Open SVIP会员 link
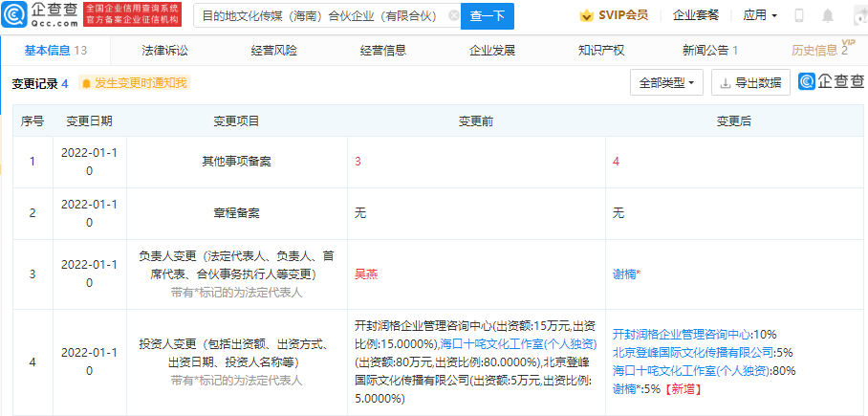Image resolution: width=868 pixels, height=416 pixels. [623, 15]
